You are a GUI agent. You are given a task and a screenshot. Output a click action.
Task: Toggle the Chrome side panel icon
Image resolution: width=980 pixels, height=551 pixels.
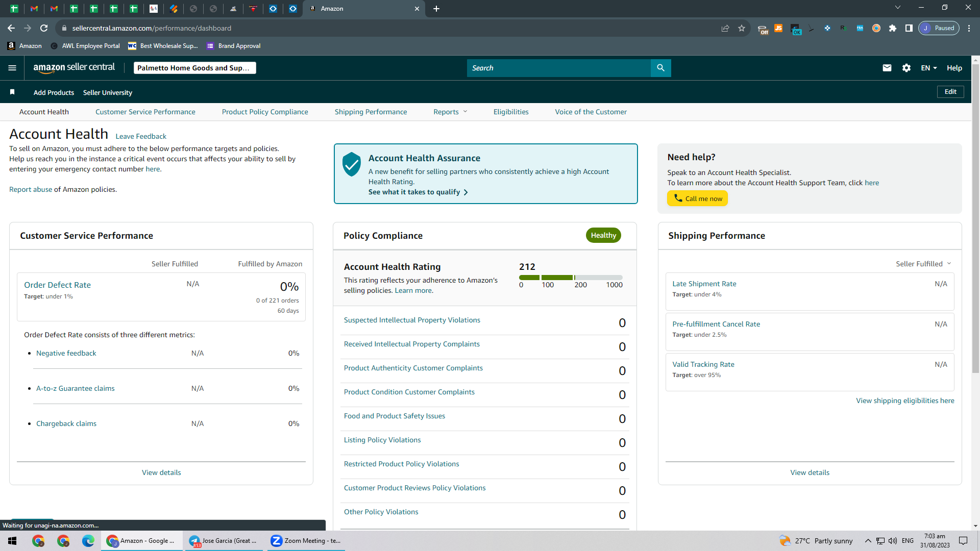tap(909, 28)
